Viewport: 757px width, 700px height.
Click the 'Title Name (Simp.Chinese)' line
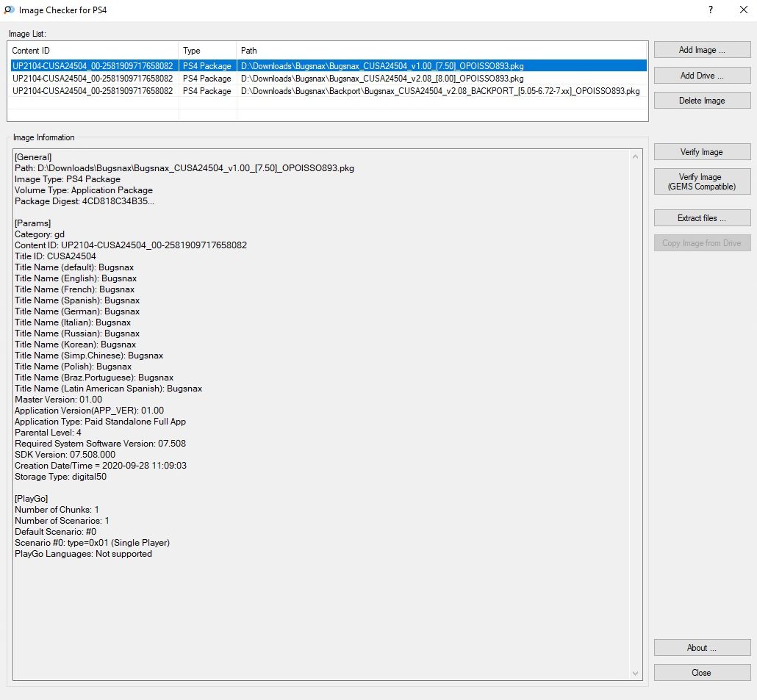pos(89,356)
